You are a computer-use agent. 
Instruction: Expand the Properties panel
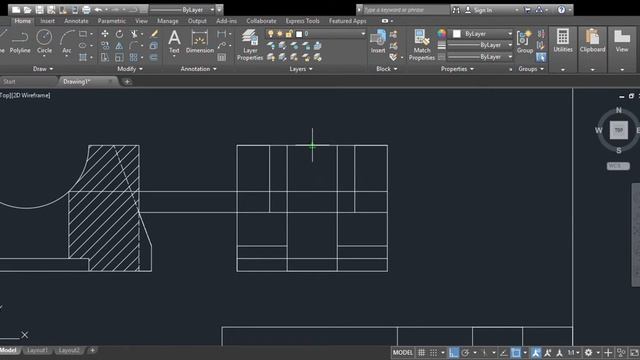point(457,69)
